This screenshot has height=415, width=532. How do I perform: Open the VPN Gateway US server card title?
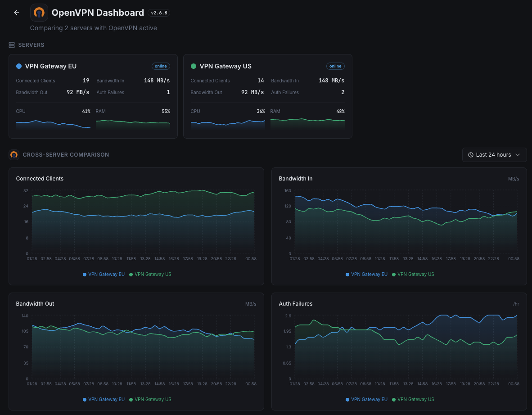coord(225,66)
